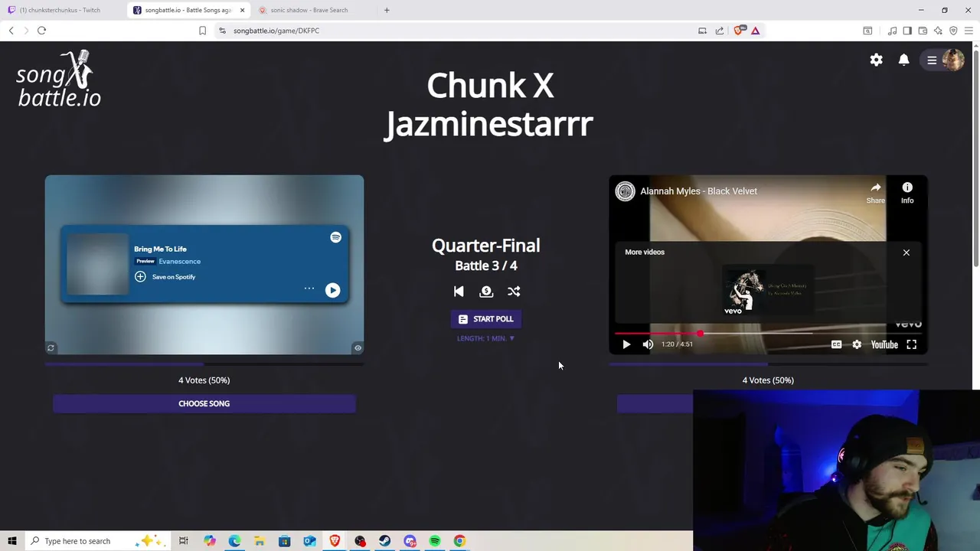The image size is (980, 551).
Task: Click the suggested video thumbnail in More videos
Action: 768,291
